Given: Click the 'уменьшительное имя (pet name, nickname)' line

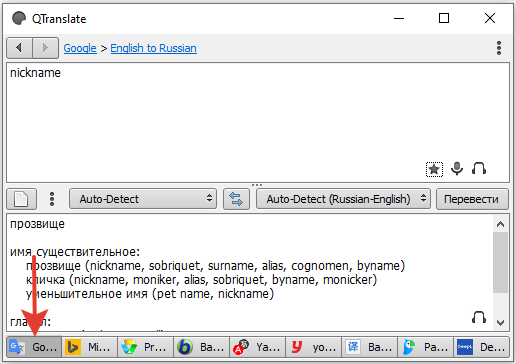Looking at the screenshot, I should [x=150, y=294].
